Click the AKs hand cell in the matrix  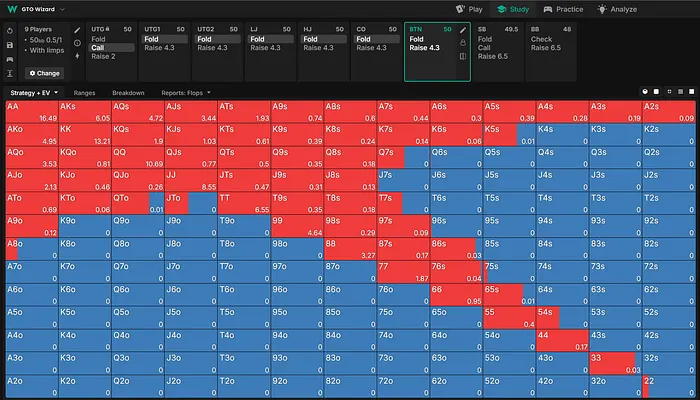coord(84,111)
